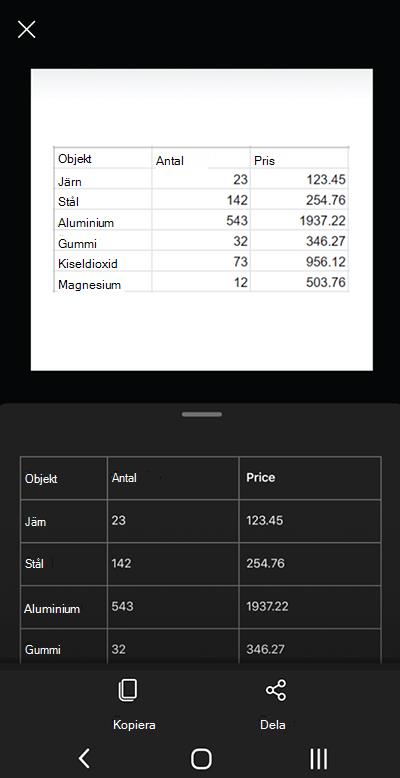Close the preview with the X icon

(x=26, y=30)
